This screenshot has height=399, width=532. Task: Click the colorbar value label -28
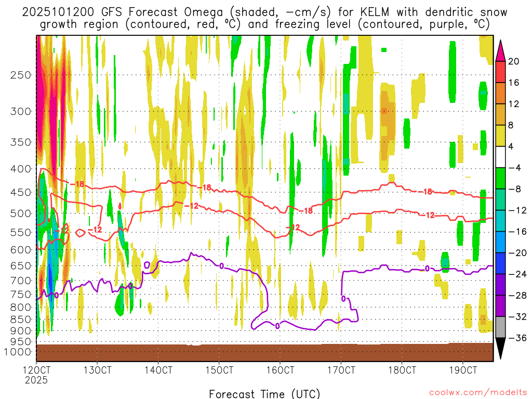(517, 296)
